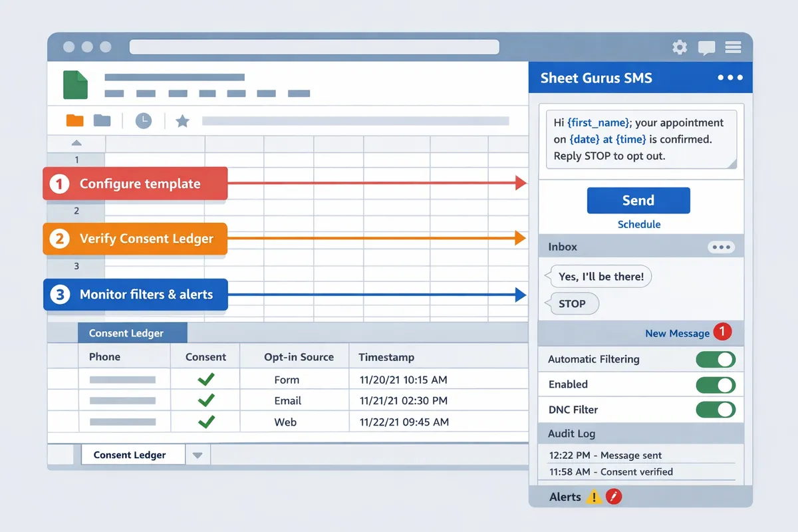Click the Sheet Gurus SMS panel title
Viewport: 798px width, 532px height.
(x=596, y=78)
